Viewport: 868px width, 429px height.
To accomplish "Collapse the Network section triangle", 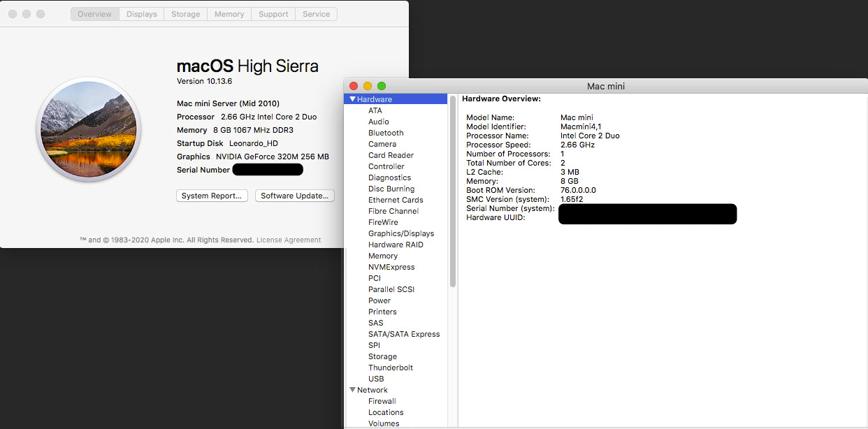I will click(353, 390).
